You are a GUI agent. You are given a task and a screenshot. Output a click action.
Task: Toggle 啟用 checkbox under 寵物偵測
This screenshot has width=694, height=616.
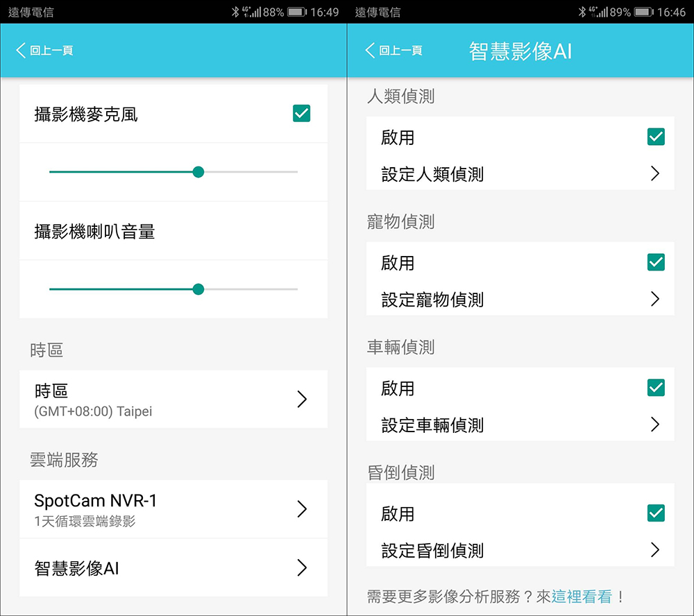pos(656,262)
